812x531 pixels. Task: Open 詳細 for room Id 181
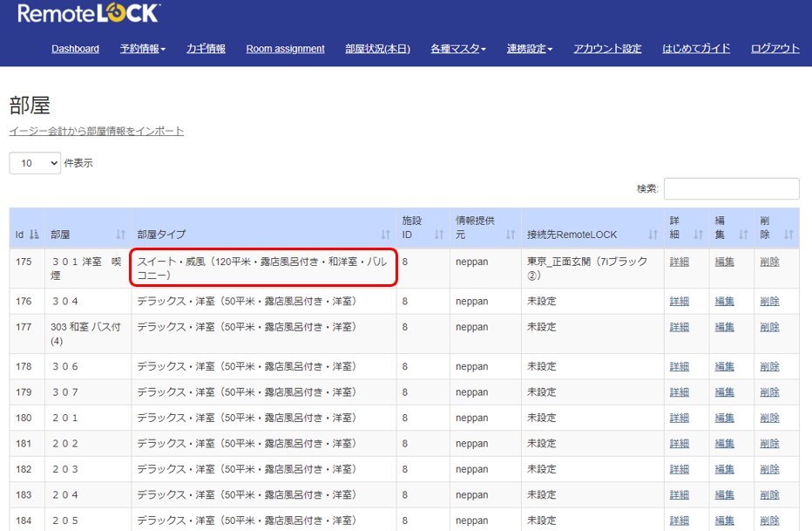(679, 444)
